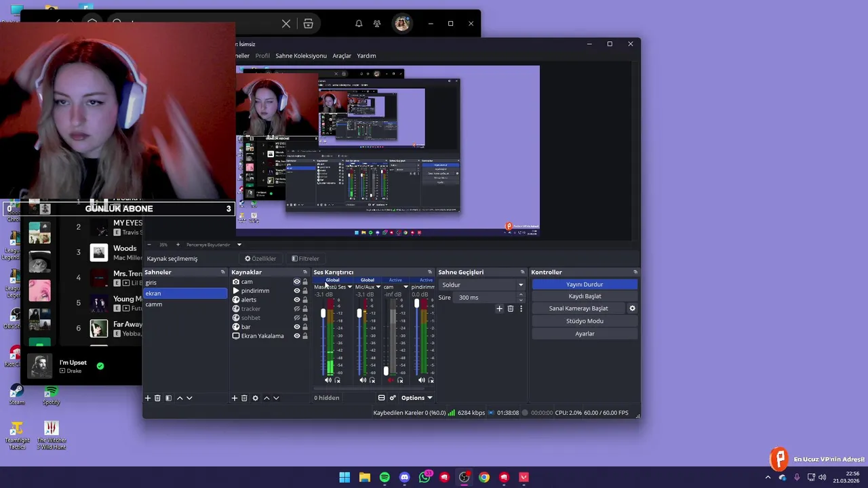Add a scene transition with the plus icon
This screenshot has width=868, height=488.
point(500,308)
